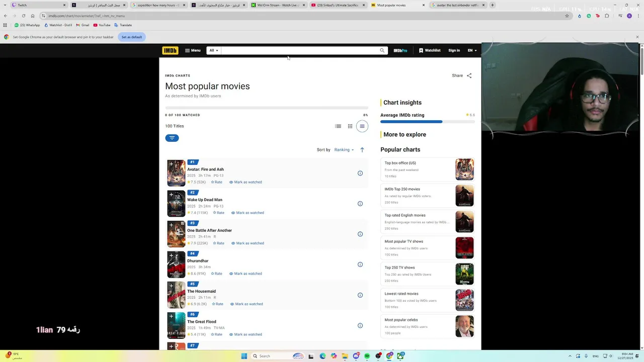Show info for Avatar: Fire and Ash
This screenshot has height=362, width=644.
point(360,173)
